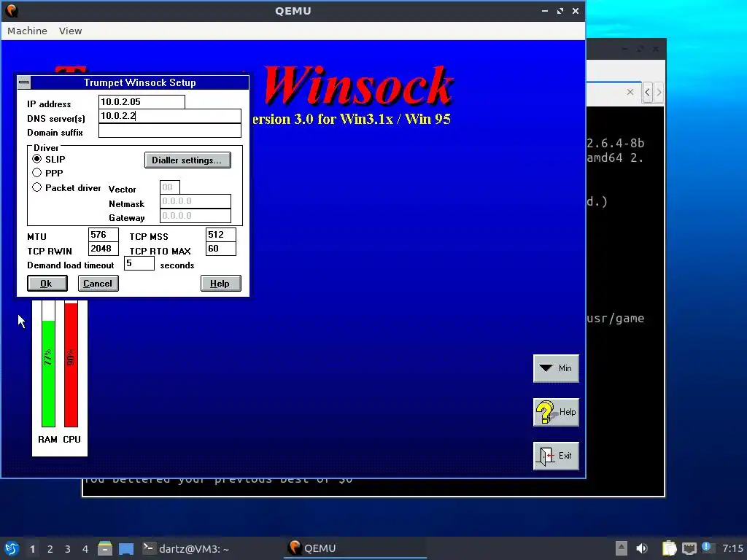Screen dimensions: 747x560
Task: Click the DNS server(s) input field
Action: click(x=169, y=116)
